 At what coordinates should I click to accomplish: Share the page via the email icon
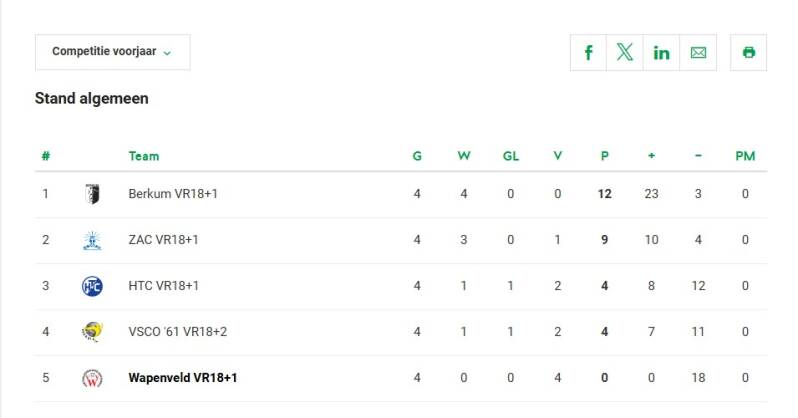698,53
